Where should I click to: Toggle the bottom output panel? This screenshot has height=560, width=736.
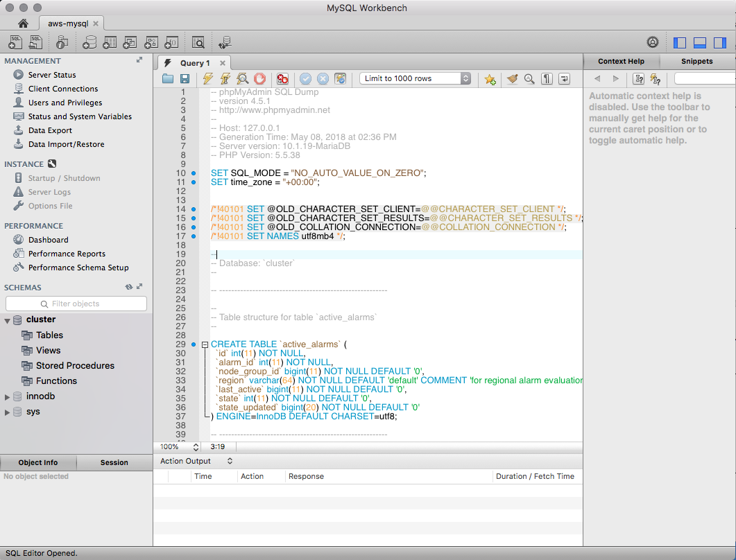[700, 43]
